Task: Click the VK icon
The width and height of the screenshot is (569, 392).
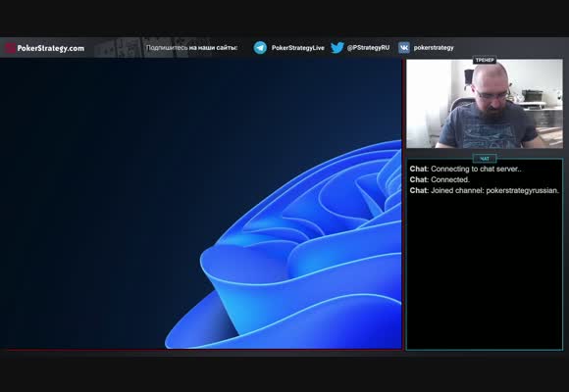Action: (x=404, y=48)
